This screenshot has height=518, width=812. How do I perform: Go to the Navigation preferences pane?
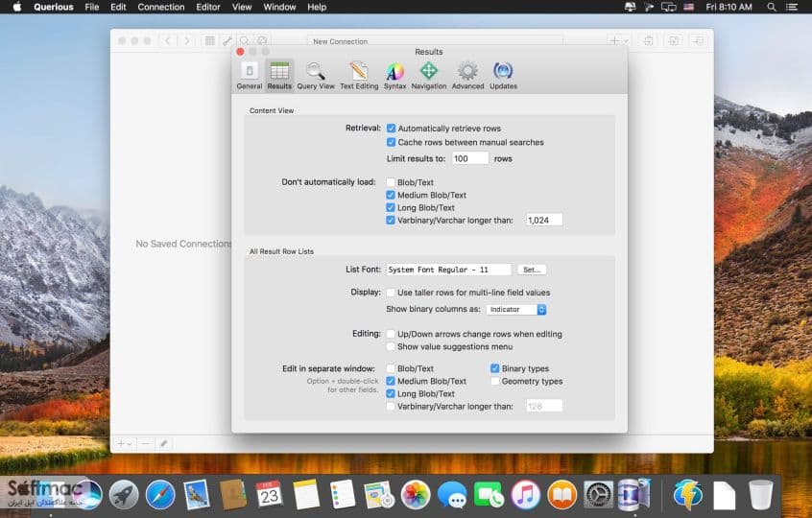pos(429,76)
